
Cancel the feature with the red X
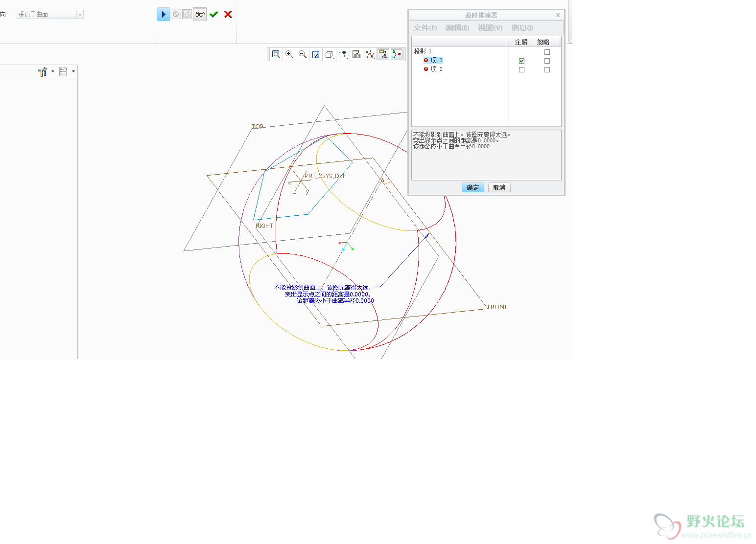pyautogui.click(x=228, y=14)
